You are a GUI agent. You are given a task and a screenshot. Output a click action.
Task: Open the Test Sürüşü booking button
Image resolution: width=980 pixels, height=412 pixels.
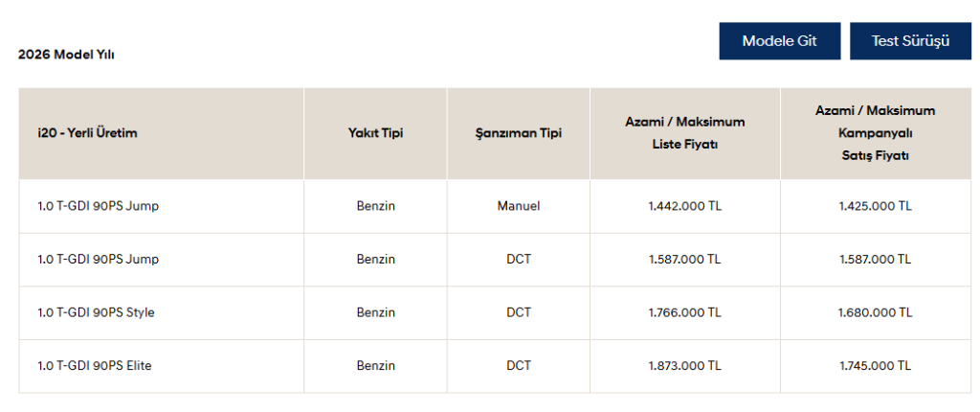click(910, 41)
